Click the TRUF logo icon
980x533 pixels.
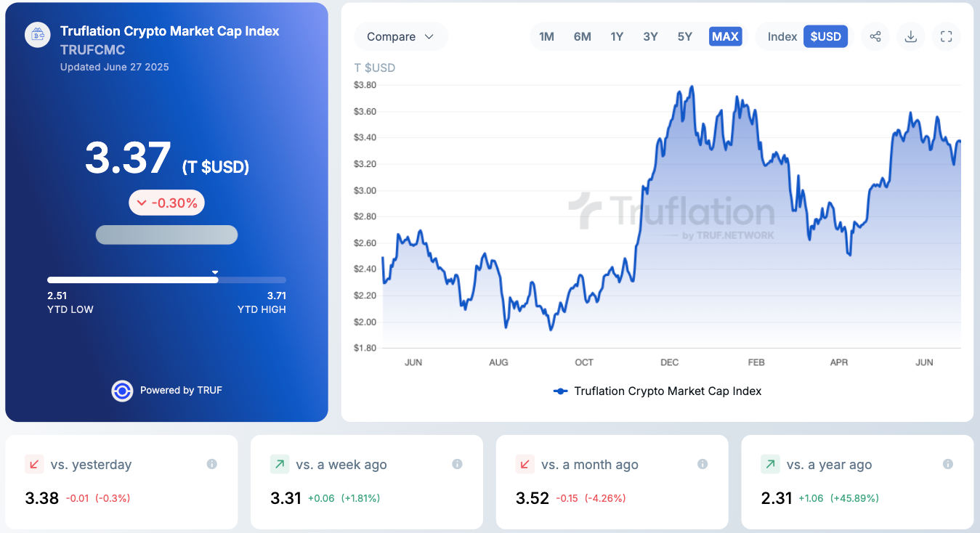(x=122, y=391)
